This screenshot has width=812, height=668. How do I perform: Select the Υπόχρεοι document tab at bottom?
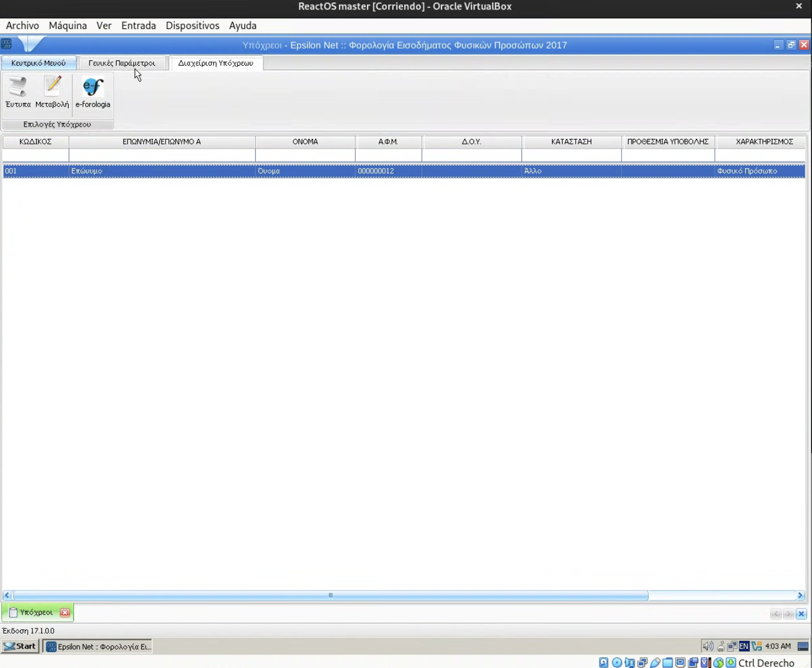point(37,612)
